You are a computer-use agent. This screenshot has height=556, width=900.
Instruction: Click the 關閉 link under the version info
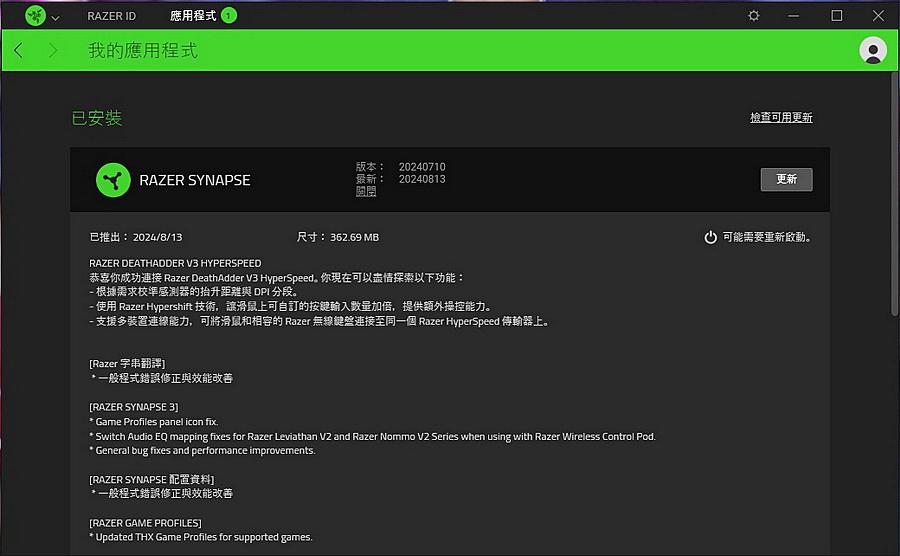[x=365, y=191]
